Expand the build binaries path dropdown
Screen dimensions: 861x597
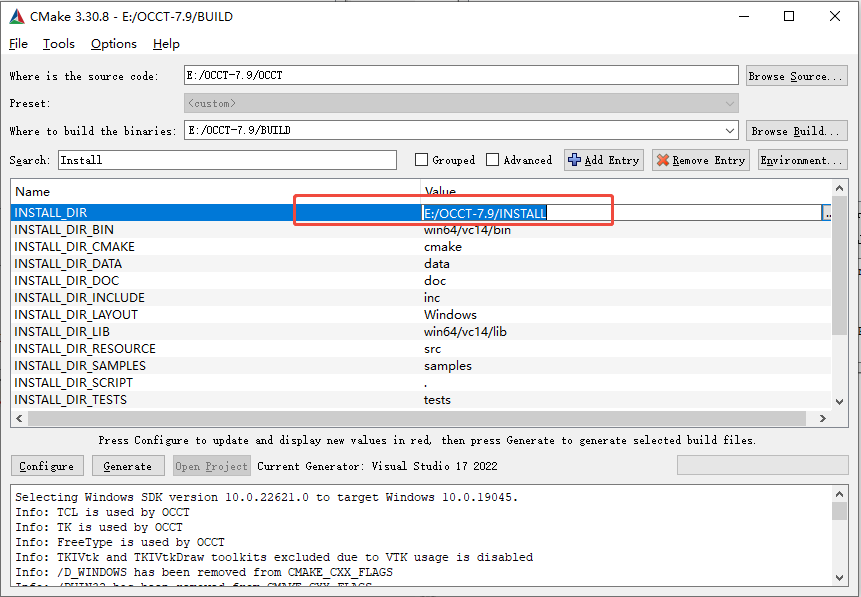[730, 131]
